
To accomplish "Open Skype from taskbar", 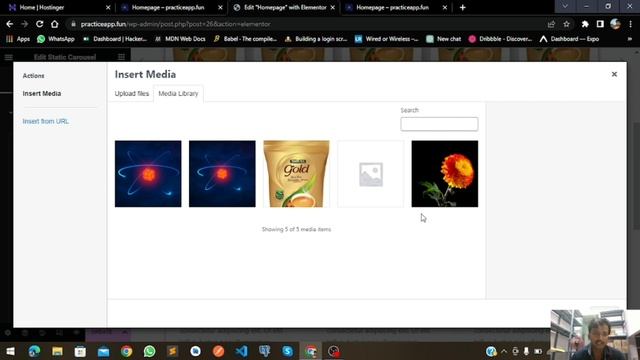I will click(x=287, y=351).
